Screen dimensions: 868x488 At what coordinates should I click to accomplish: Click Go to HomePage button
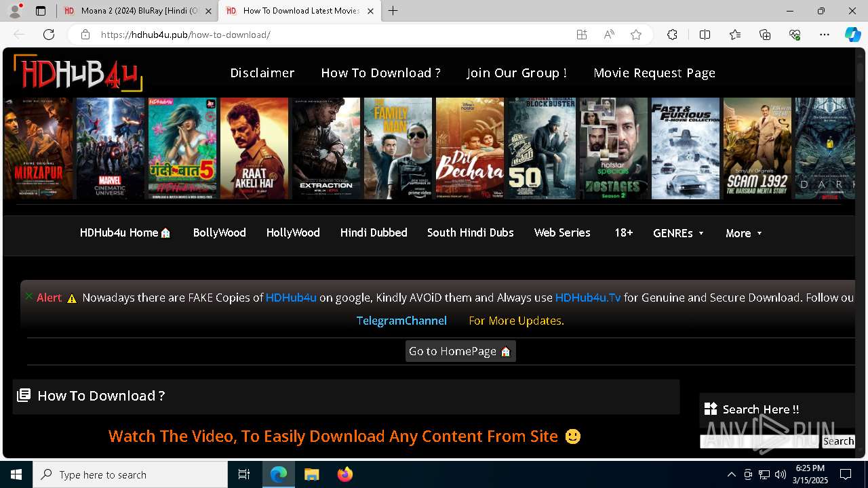(x=460, y=351)
